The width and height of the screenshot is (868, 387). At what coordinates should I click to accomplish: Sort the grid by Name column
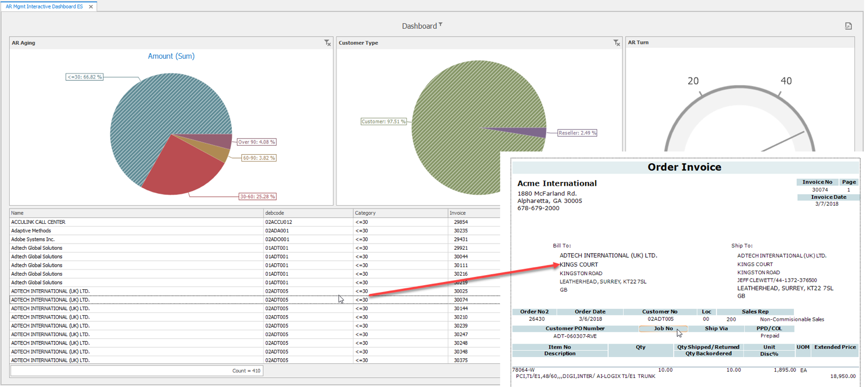pos(136,213)
